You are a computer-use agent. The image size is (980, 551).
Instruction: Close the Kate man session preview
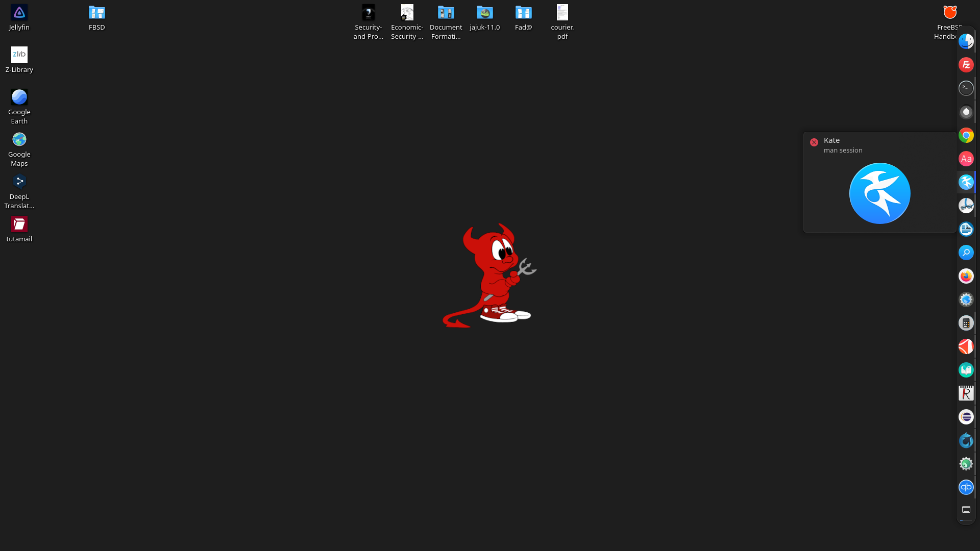coord(814,142)
